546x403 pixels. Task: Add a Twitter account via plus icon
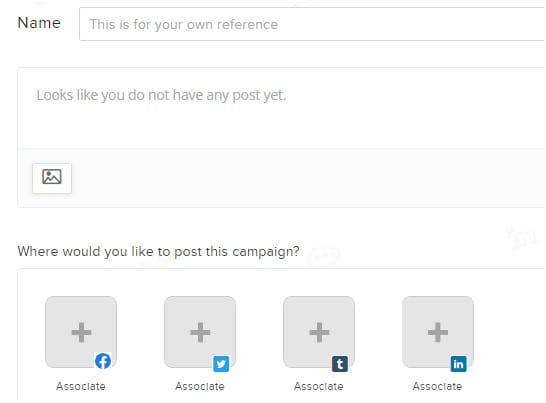pos(200,332)
